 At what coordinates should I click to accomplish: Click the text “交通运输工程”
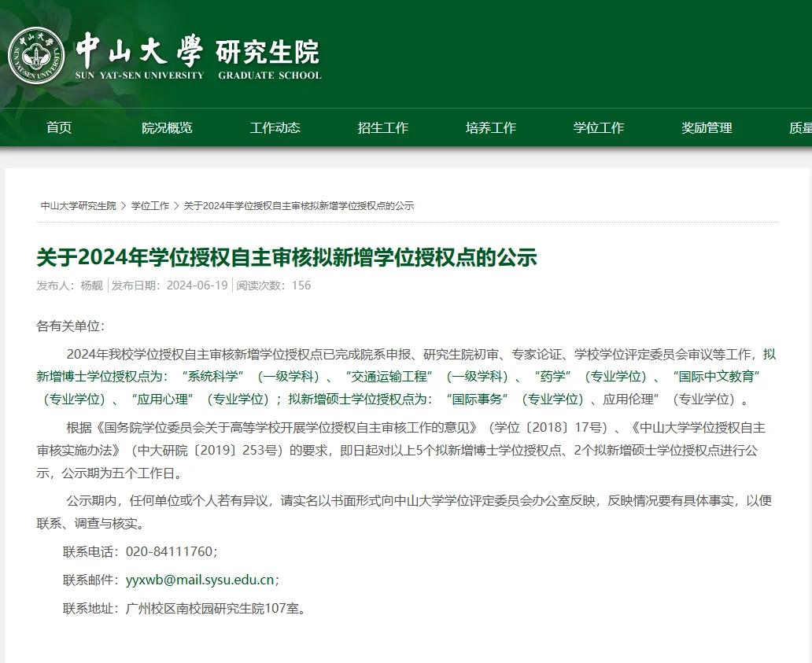[389, 377]
